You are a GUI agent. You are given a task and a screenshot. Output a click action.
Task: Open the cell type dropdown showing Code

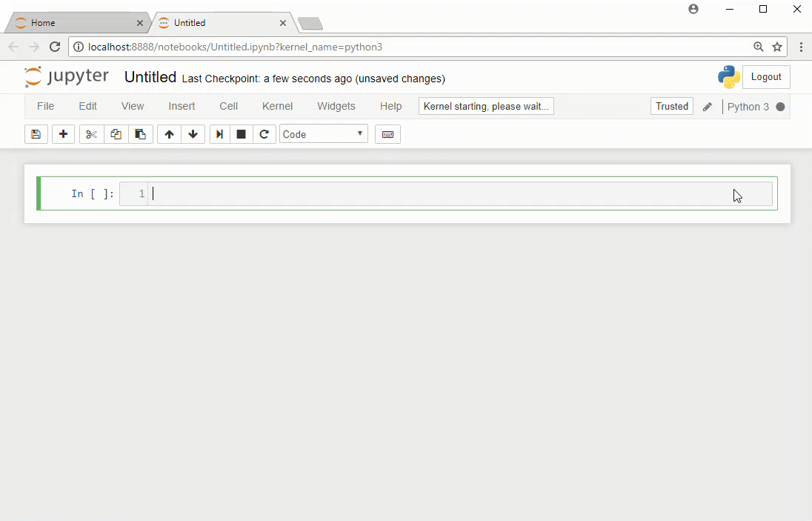tap(323, 134)
